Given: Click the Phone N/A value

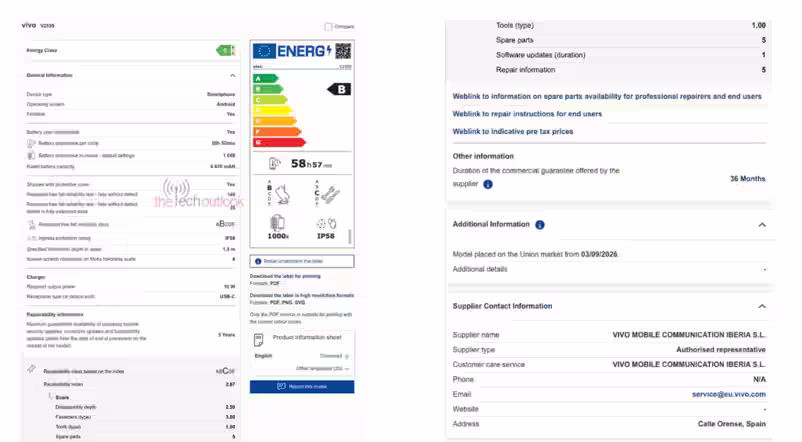Looking at the screenshot, I should point(760,380).
